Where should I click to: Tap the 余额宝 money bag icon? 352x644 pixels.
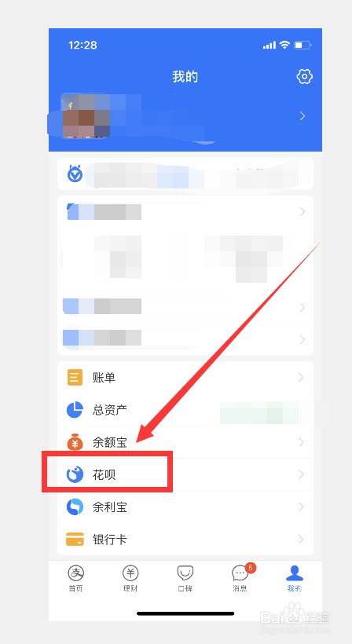click(x=75, y=442)
